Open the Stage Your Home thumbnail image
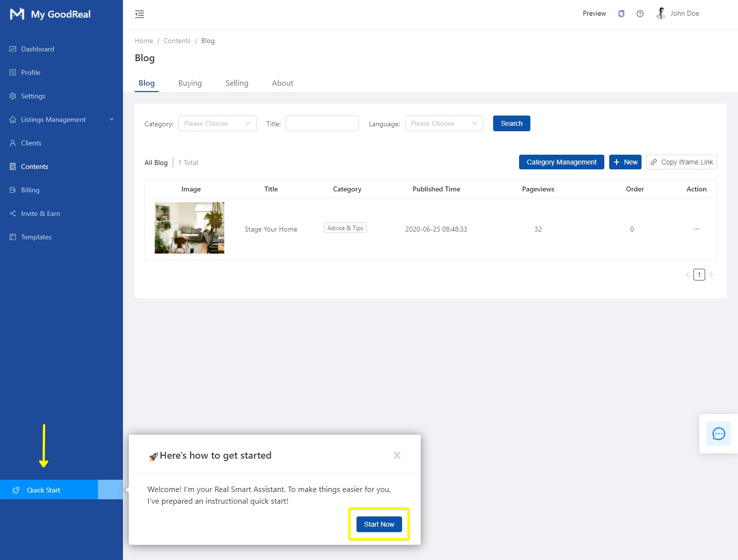738x560 pixels. point(190,228)
